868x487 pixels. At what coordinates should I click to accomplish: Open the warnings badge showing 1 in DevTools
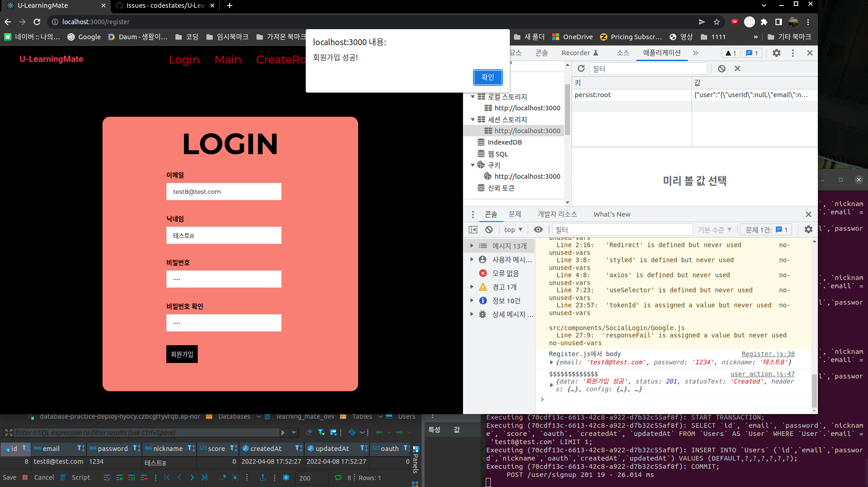click(731, 53)
